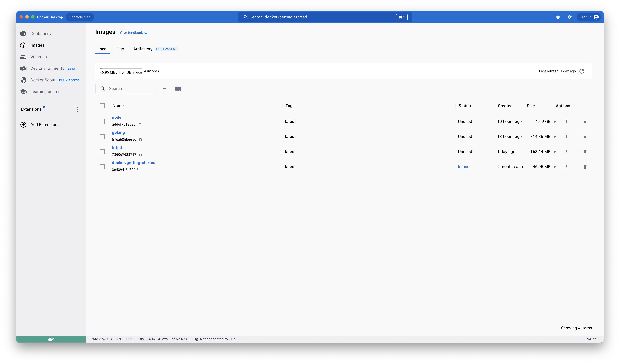Screen dimensions: 620x364
Task: Open more actions for node image
Action: point(566,122)
